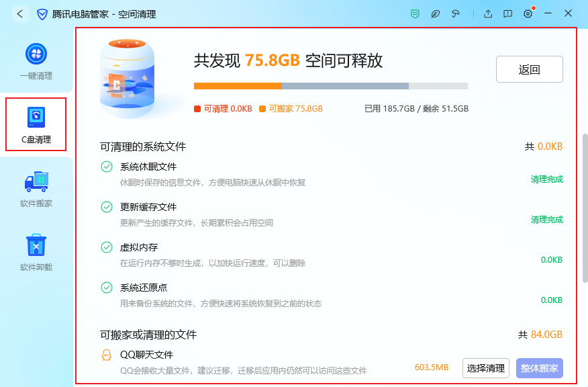
Task: Click the orange 可搬家 legend square
Action: (x=262, y=109)
